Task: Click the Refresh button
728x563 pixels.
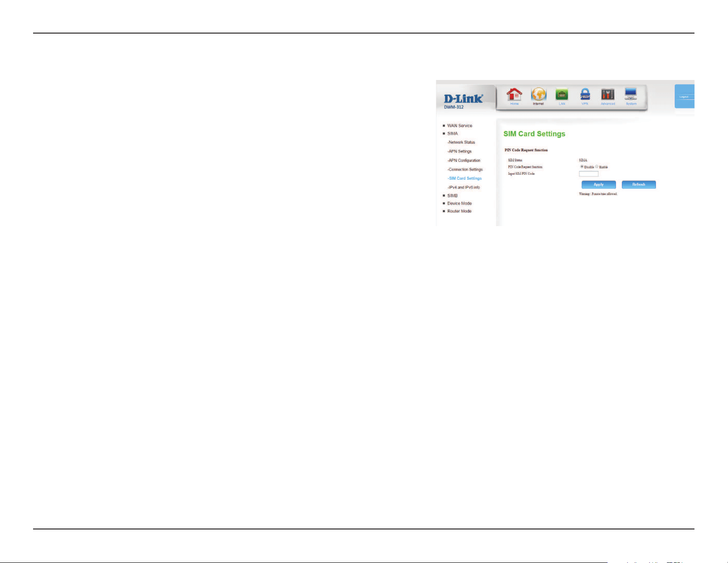Action: 638,185
